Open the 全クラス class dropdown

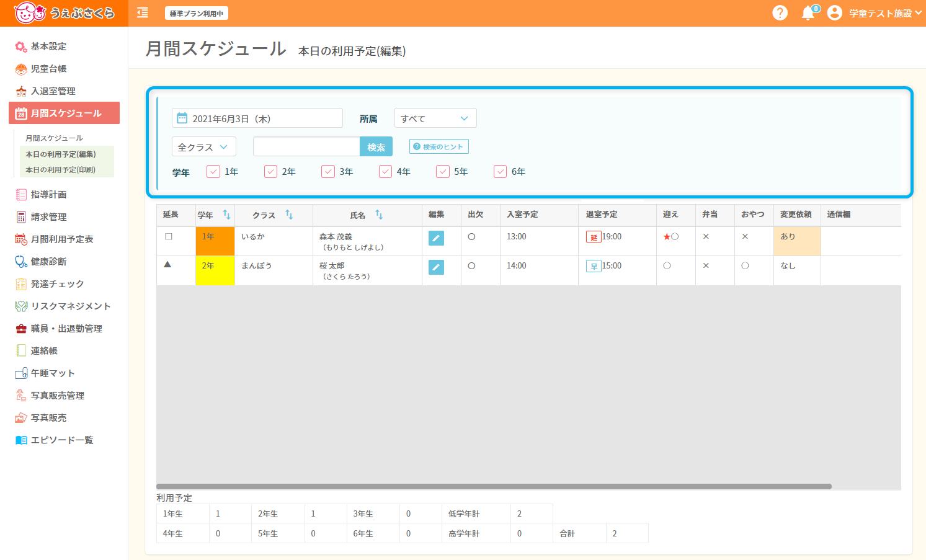pos(203,146)
